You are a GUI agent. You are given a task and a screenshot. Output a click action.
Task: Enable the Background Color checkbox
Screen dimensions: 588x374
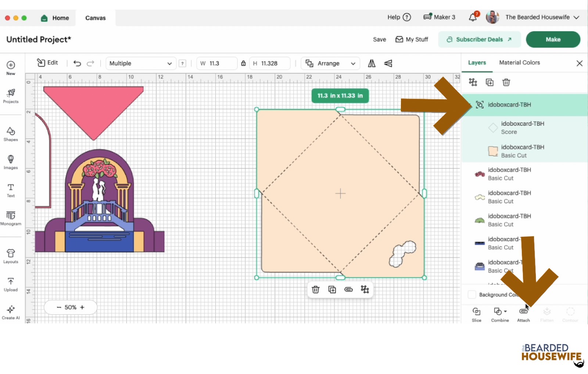pos(472,295)
